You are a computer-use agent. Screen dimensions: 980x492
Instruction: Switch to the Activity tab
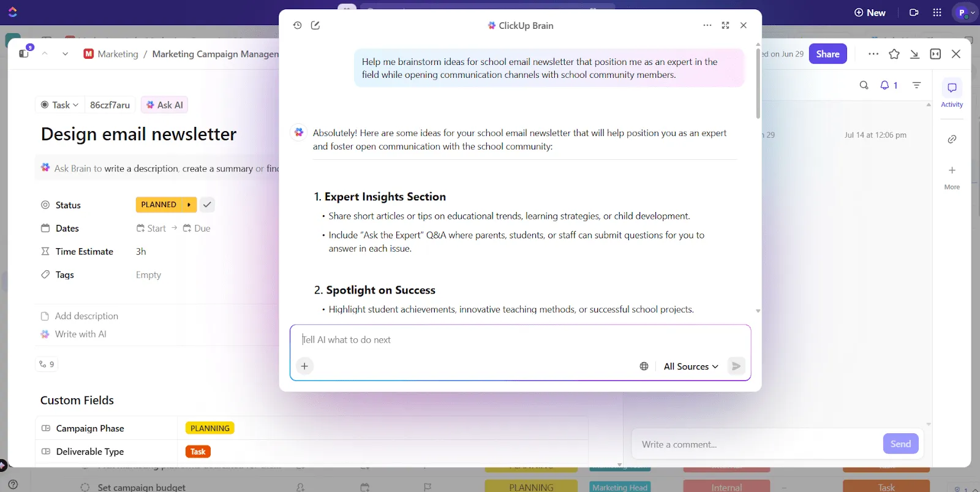pos(952,94)
